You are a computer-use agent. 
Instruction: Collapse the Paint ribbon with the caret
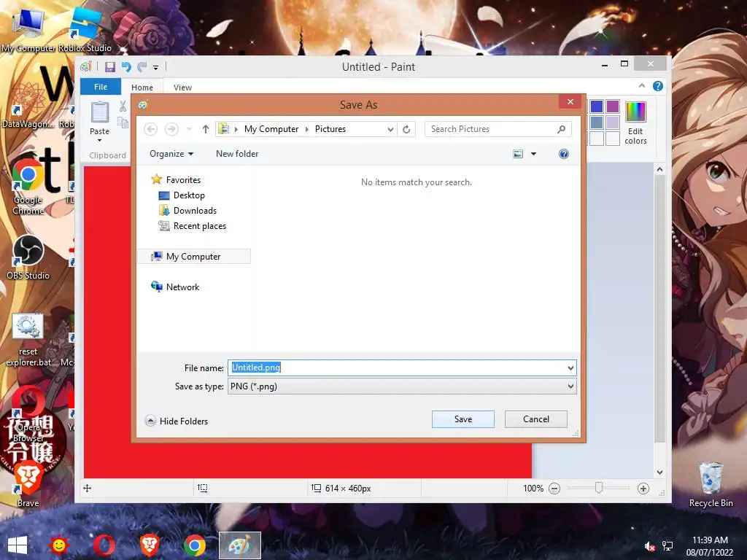click(642, 86)
